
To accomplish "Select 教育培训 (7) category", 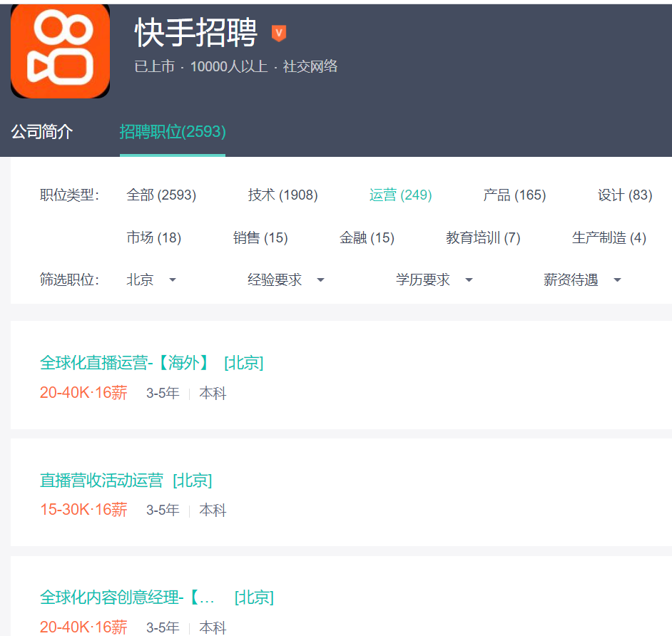I will coord(483,237).
